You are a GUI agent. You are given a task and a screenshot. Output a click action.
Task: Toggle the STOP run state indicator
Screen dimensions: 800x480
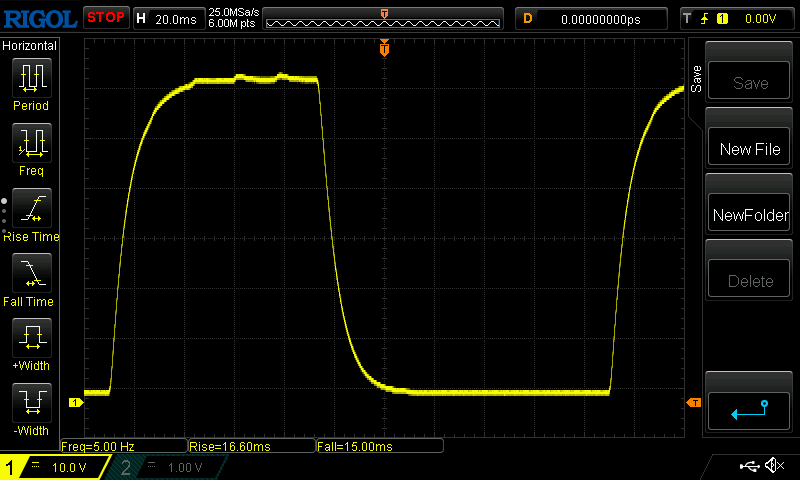[x=105, y=18]
